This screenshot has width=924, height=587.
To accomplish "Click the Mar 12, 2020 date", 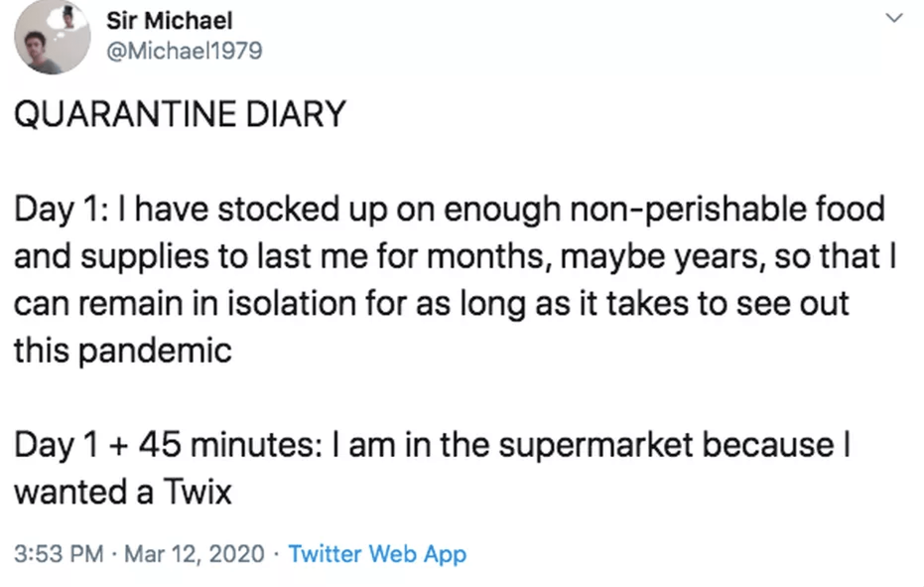I will pyautogui.click(x=194, y=554).
